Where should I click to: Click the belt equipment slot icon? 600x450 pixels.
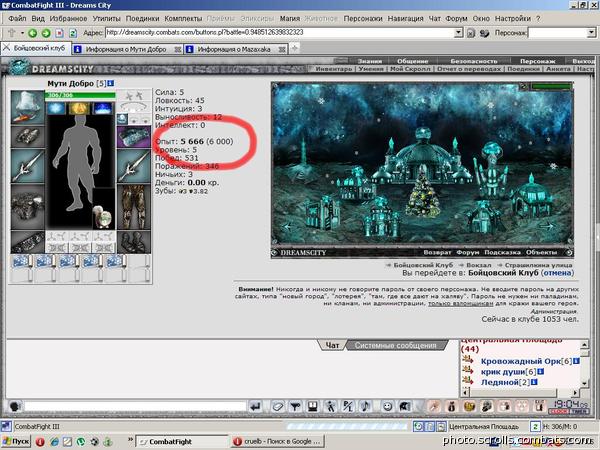point(27,242)
